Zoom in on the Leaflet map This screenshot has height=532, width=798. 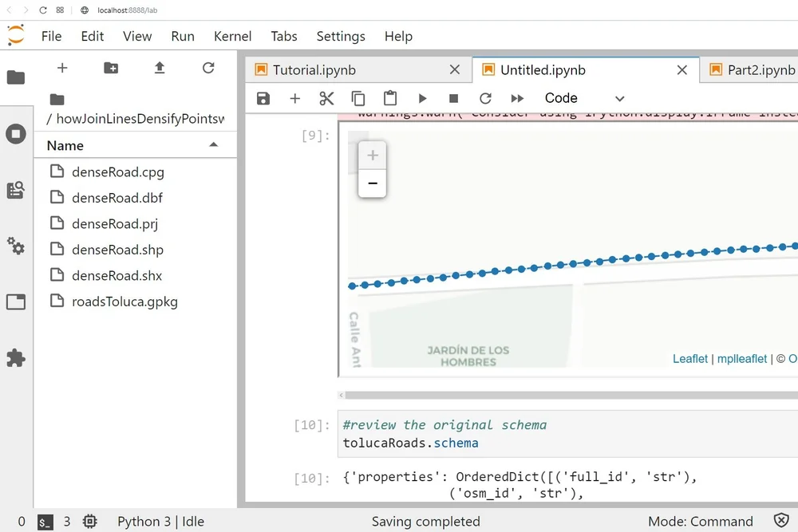pyautogui.click(x=373, y=155)
